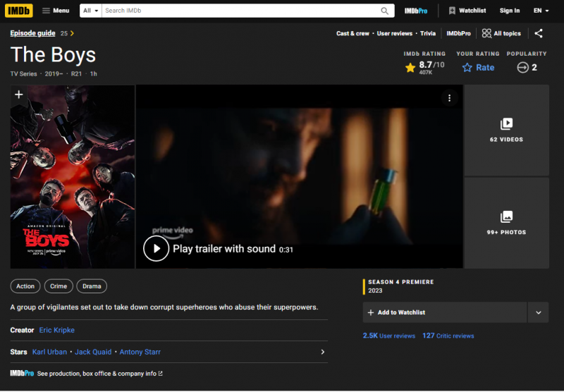Screen dimensions: 564x392
Task: Focus the Search IMDb field
Action: tap(240, 11)
